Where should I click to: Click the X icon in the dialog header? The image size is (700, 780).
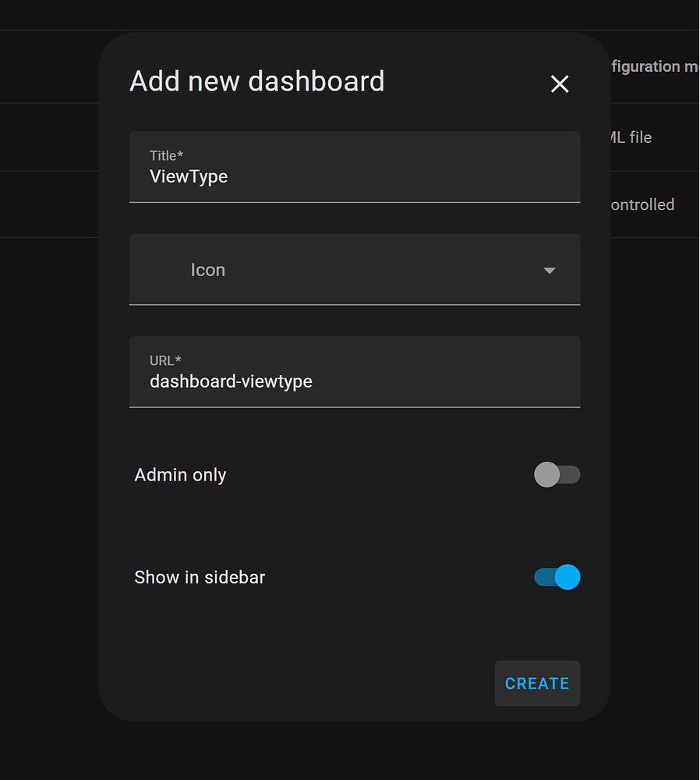pyautogui.click(x=560, y=84)
